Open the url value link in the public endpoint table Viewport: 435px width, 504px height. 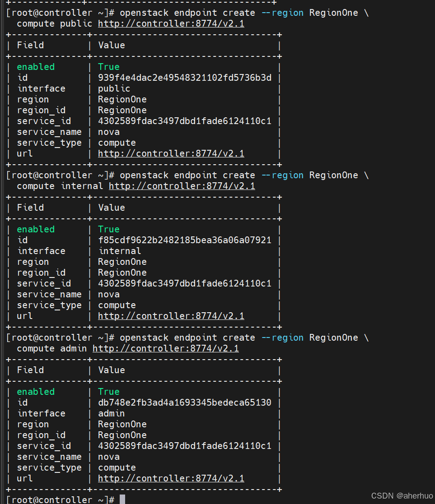tap(171, 154)
